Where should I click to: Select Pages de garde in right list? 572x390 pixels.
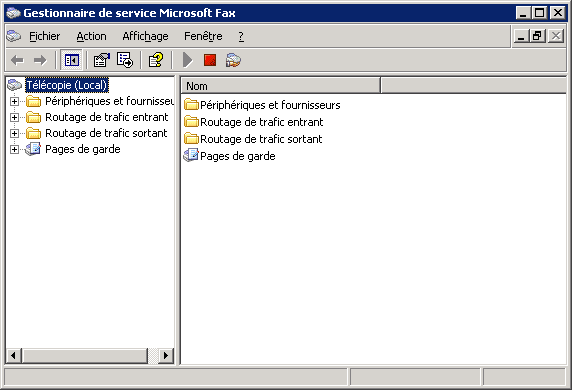[237, 156]
